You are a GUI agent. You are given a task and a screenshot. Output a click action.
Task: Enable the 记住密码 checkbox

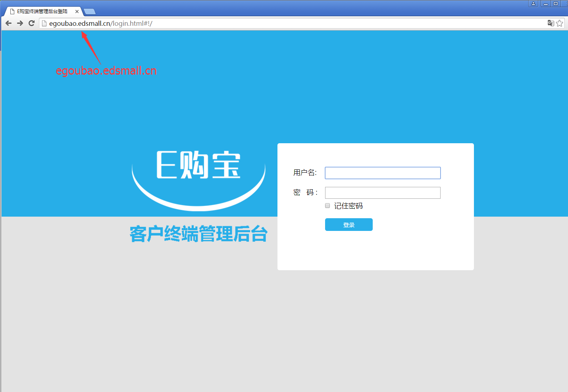pyautogui.click(x=327, y=206)
